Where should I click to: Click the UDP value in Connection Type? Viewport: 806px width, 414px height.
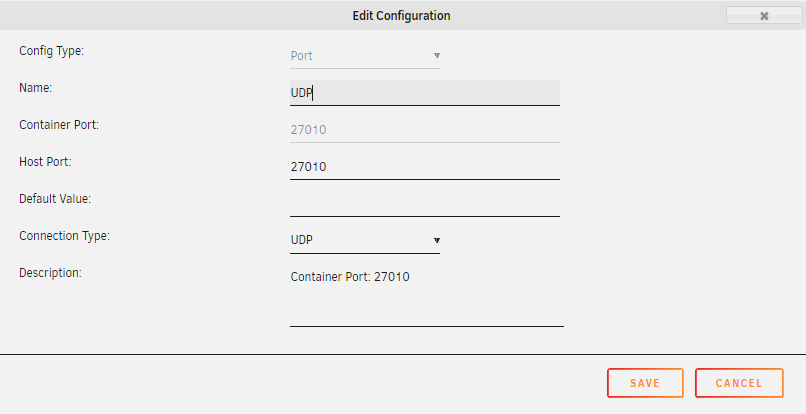302,240
